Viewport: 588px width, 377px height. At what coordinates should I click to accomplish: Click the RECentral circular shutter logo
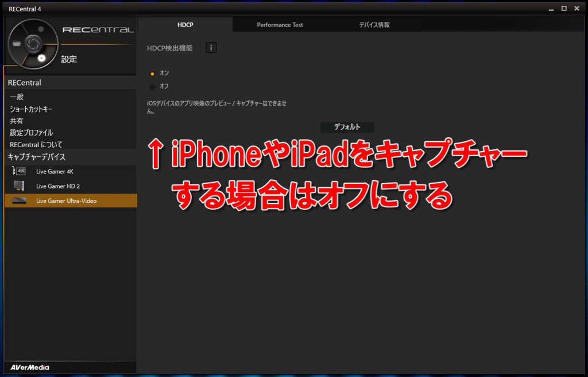(33, 43)
